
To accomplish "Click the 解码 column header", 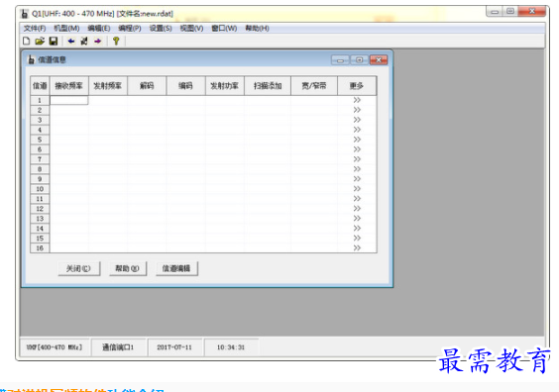I will click(x=147, y=86).
